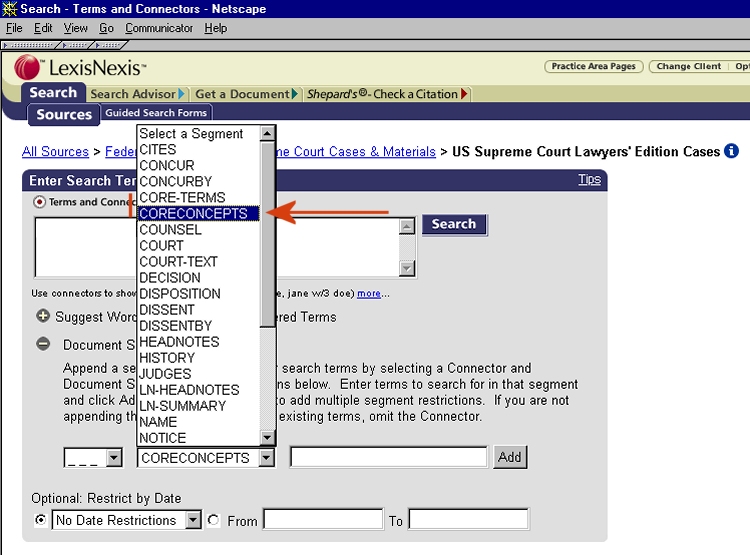The image size is (750, 555).
Task: Open No Date Restrictions dropdown
Action: coord(193,520)
